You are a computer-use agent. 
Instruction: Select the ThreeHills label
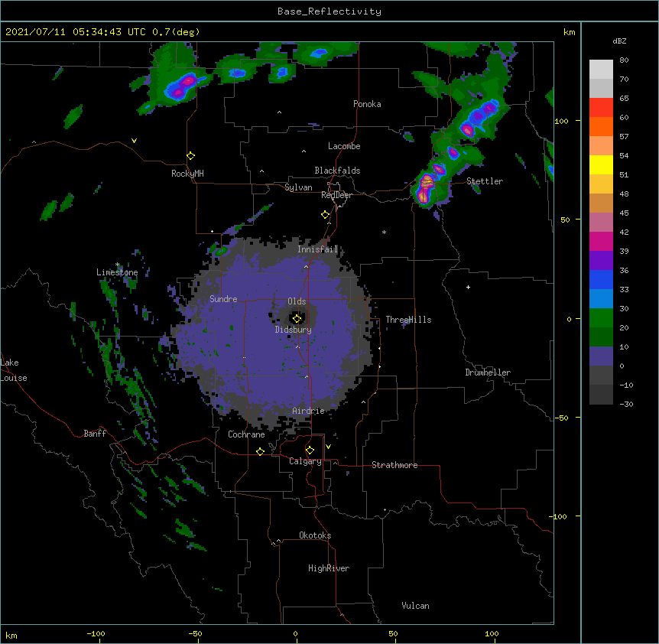tap(408, 320)
